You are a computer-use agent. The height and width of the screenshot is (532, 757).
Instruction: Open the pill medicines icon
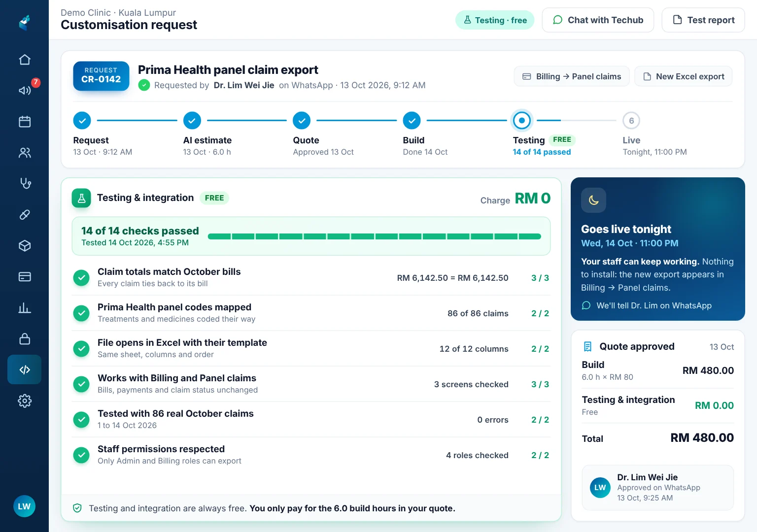click(25, 215)
